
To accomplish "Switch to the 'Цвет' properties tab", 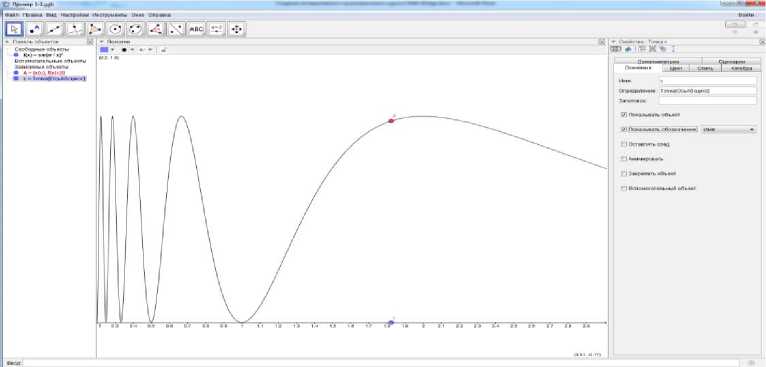I will pyautogui.click(x=676, y=68).
